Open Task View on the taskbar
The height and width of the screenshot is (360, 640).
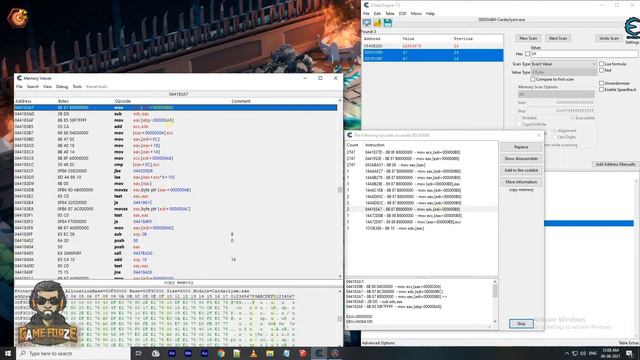pyautogui.click(x=138, y=353)
